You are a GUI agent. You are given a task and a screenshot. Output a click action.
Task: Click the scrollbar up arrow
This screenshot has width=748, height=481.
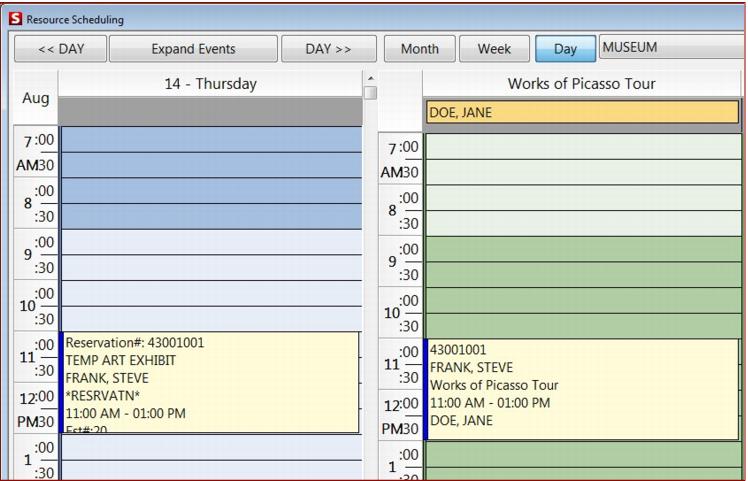click(370, 79)
